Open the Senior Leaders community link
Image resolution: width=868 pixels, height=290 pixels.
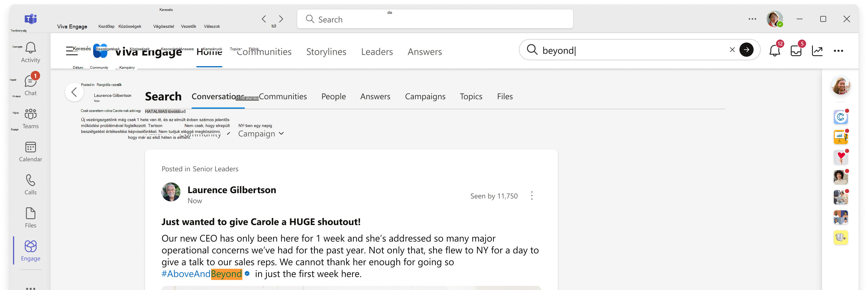pos(215,169)
